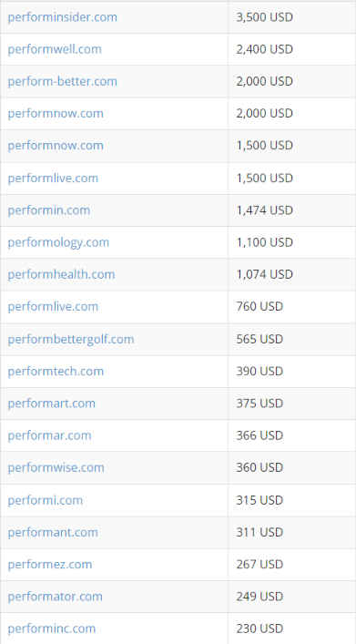
Task: Select the performin.com link
Action: (x=49, y=210)
